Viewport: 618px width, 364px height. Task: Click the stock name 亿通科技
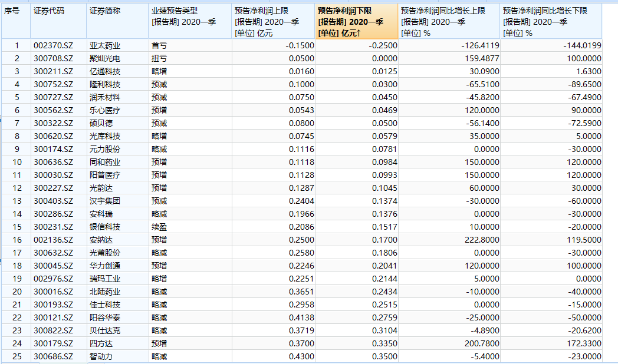[x=105, y=72]
